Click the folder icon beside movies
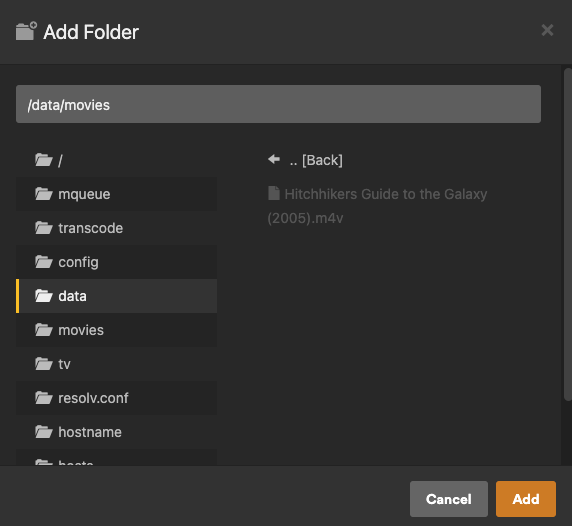Screen dimensions: 572x526 tap(44, 330)
